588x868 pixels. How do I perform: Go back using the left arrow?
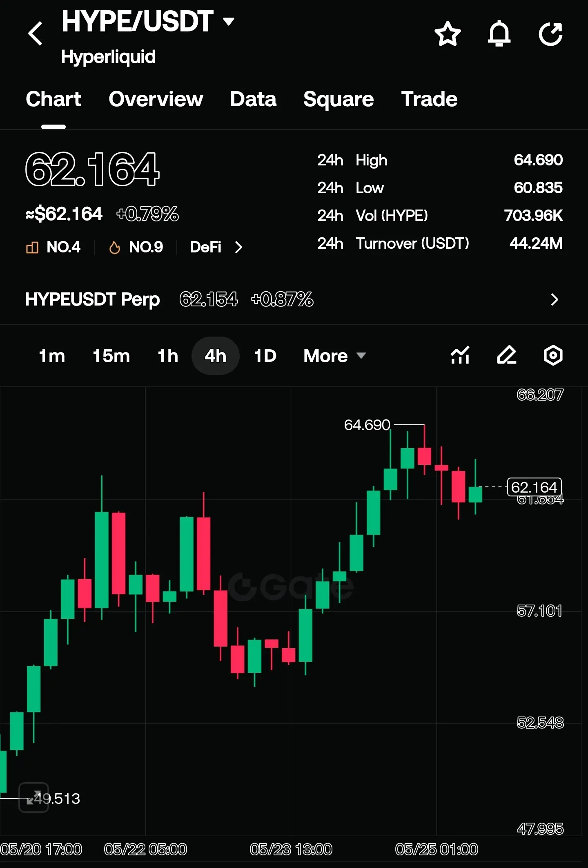point(36,33)
